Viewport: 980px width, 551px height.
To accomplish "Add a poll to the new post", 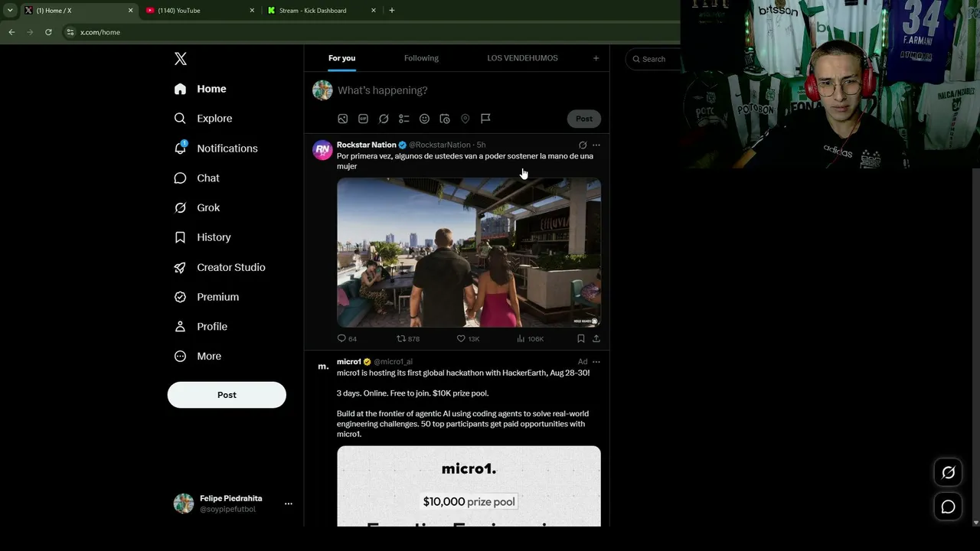I will [404, 119].
